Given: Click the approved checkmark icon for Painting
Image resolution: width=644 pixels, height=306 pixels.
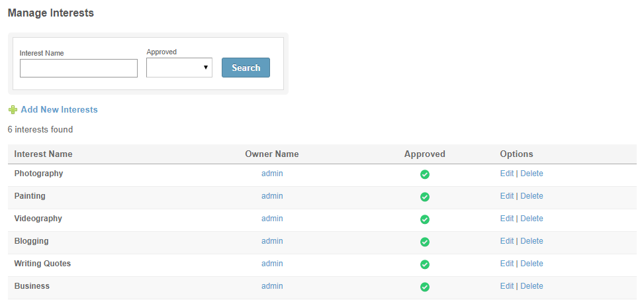Looking at the screenshot, I should pyautogui.click(x=425, y=197).
